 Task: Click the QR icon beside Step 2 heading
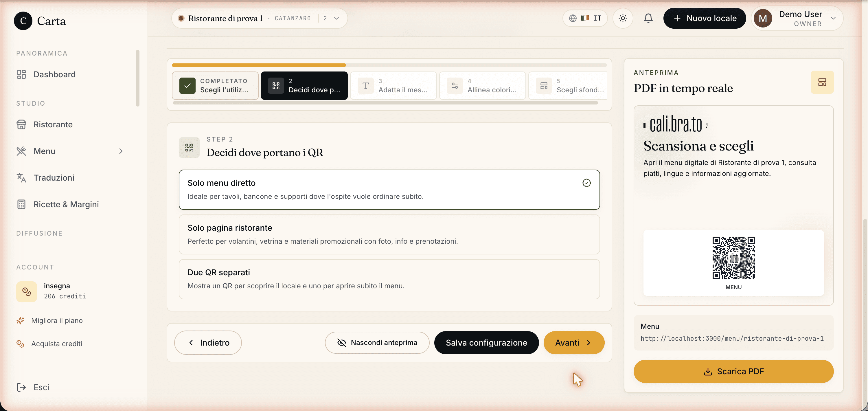(190, 148)
